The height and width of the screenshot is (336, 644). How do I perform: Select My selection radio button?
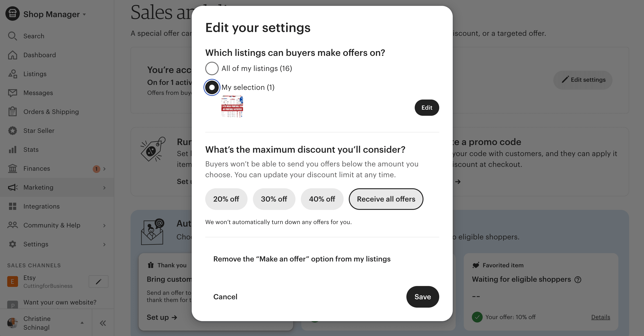(212, 87)
